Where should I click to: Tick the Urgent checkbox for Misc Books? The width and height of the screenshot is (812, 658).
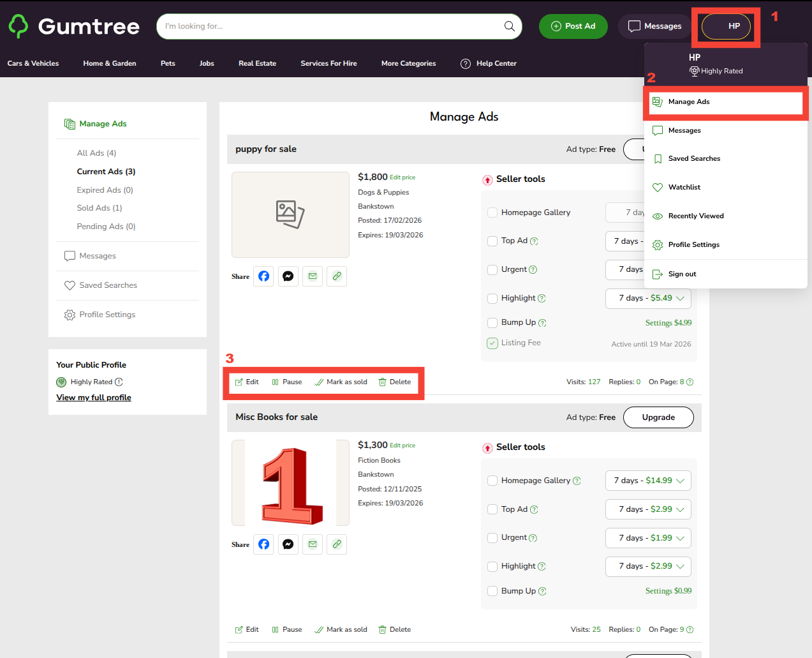pos(492,538)
